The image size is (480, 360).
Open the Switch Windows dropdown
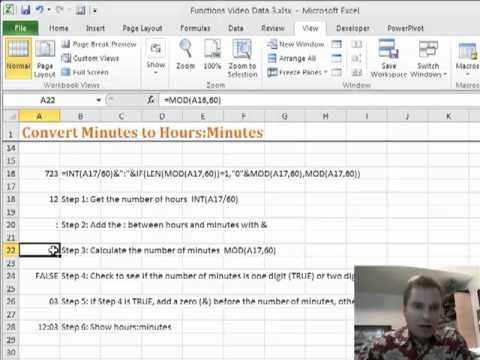pos(428,58)
